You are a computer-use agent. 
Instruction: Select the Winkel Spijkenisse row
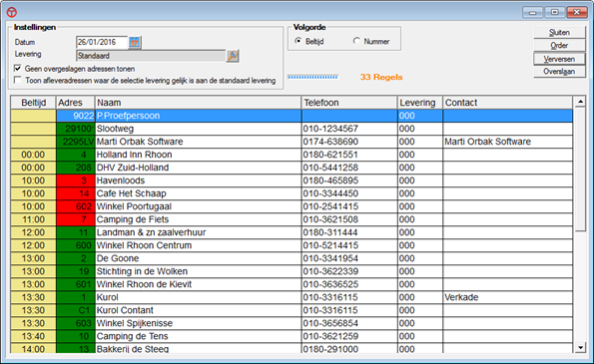click(292, 323)
